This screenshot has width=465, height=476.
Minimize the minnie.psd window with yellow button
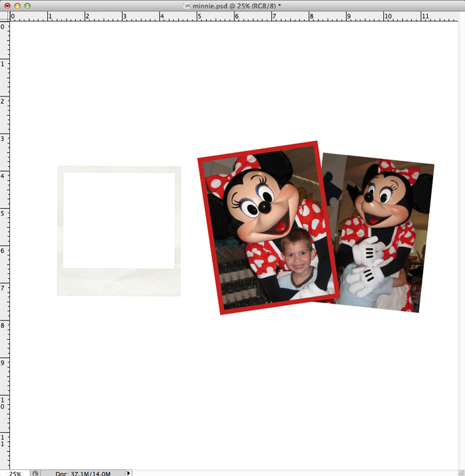pos(17,6)
